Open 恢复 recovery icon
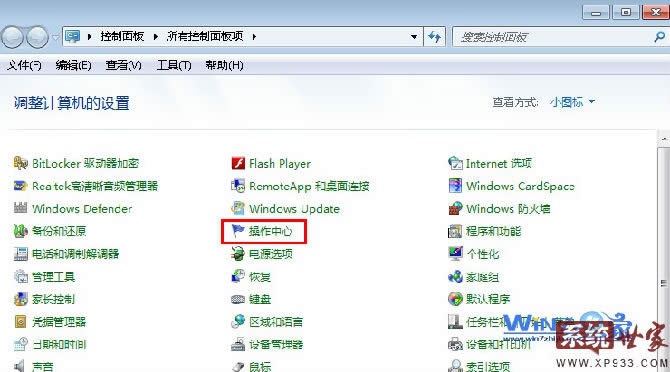 coord(238,276)
